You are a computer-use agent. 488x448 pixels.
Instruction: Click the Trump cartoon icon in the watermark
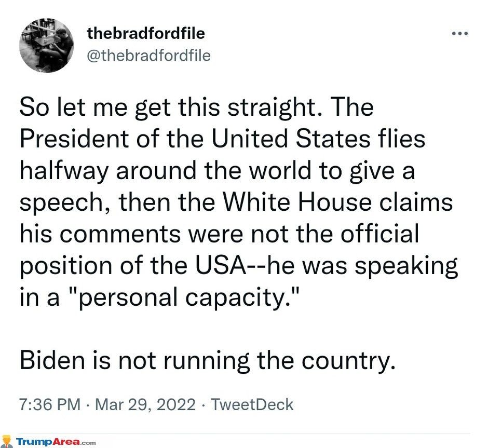click(x=8, y=442)
